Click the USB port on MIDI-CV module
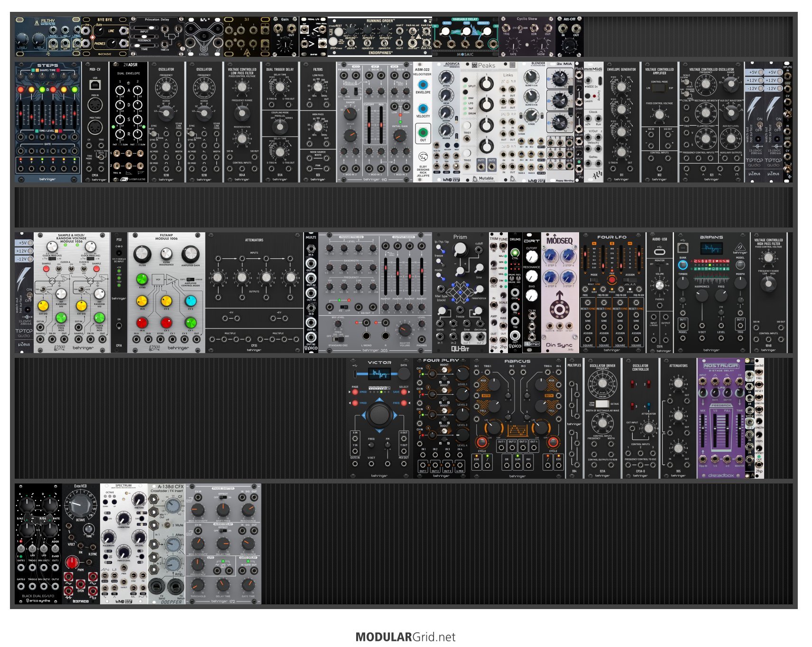Image resolution: width=812 pixels, height=647 pixels. (94, 85)
